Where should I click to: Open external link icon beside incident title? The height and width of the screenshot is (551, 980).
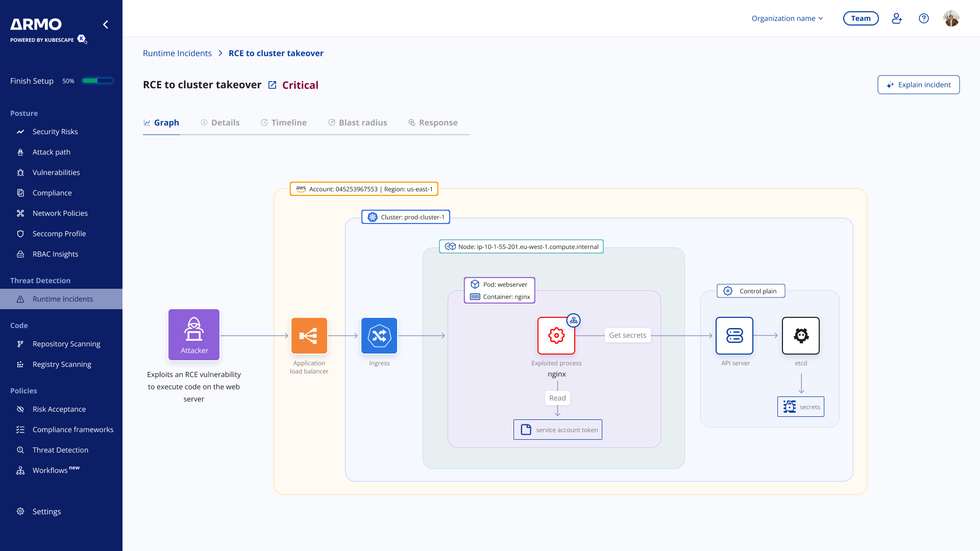click(x=273, y=85)
